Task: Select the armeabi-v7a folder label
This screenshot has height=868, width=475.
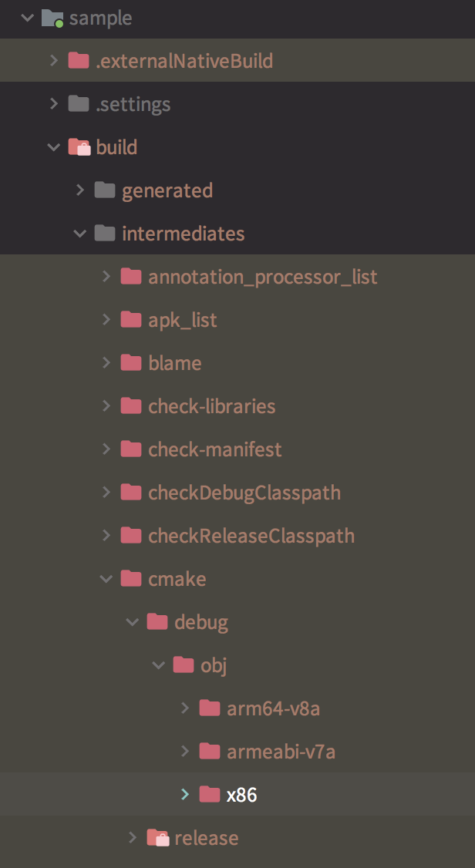Action: pos(281,751)
